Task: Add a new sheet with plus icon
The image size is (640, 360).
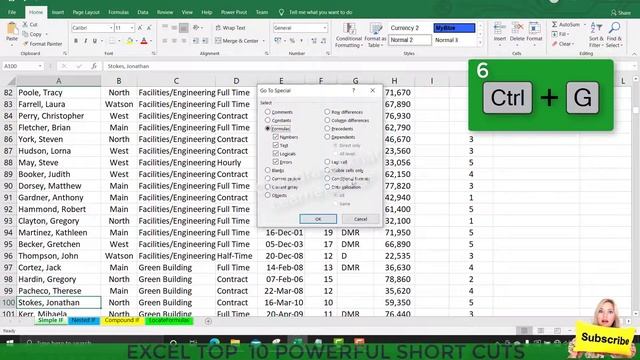Action: pos(208,322)
